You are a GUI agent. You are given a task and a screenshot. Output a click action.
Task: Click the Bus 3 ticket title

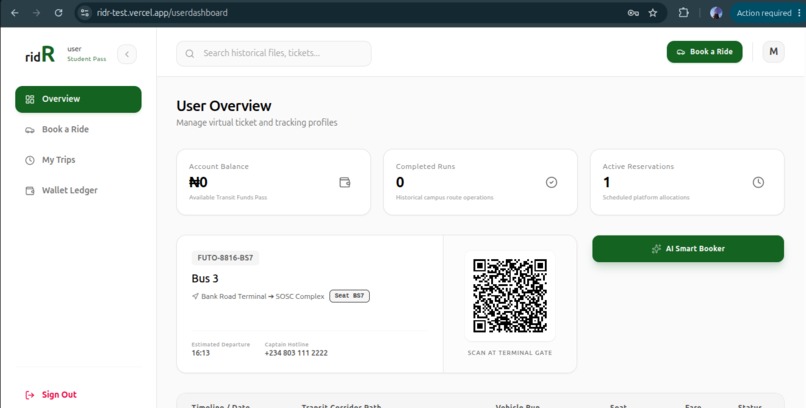tap(205, 279)
